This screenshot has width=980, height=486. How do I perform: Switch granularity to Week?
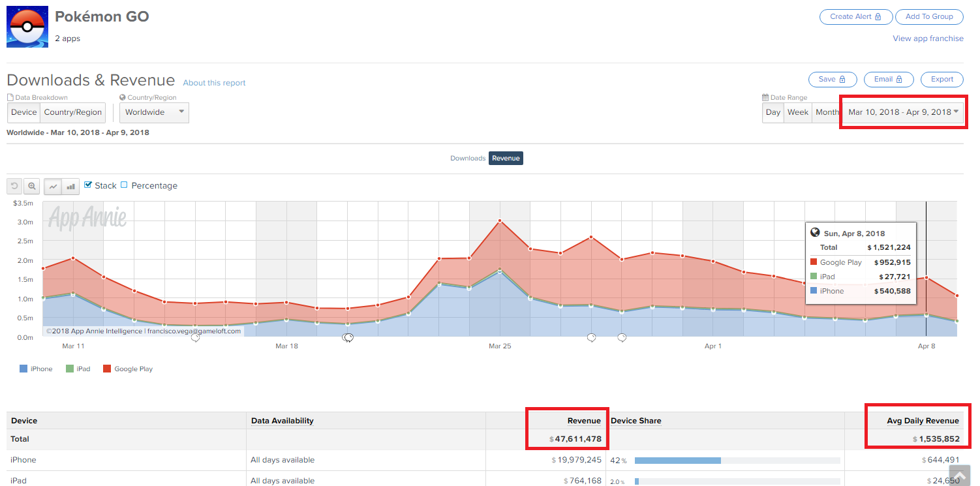(798, 112)
